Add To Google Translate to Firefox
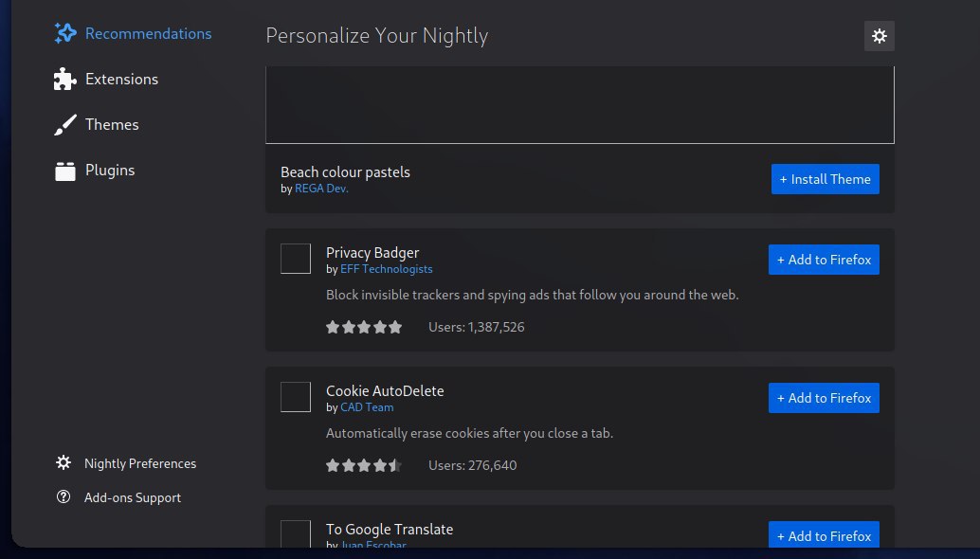The width and height of the screenshot is (980, 559). 824,534
